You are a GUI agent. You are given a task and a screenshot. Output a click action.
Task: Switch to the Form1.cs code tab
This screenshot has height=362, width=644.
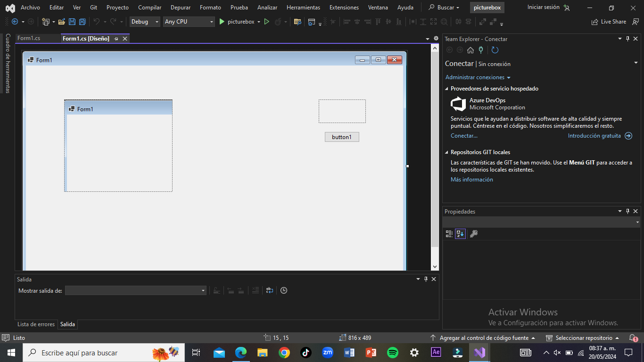point(29,38)
